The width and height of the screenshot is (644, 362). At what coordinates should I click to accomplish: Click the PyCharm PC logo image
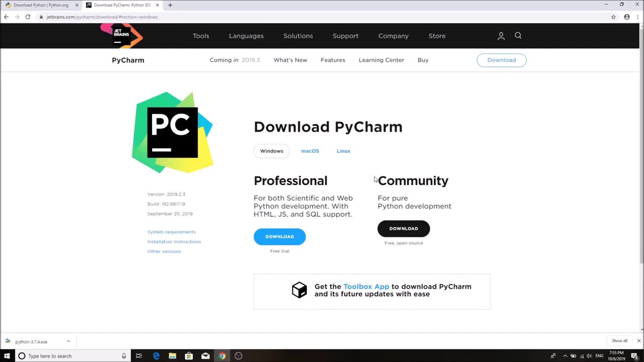173,132
